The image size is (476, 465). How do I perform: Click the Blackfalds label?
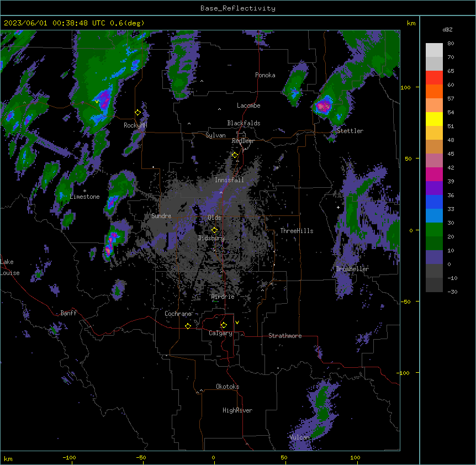tap(244, 123)
